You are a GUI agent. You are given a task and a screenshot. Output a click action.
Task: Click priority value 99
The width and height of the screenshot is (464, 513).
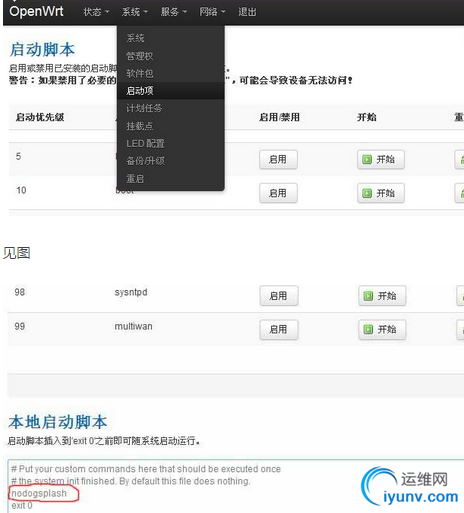[x=20, y=326]
